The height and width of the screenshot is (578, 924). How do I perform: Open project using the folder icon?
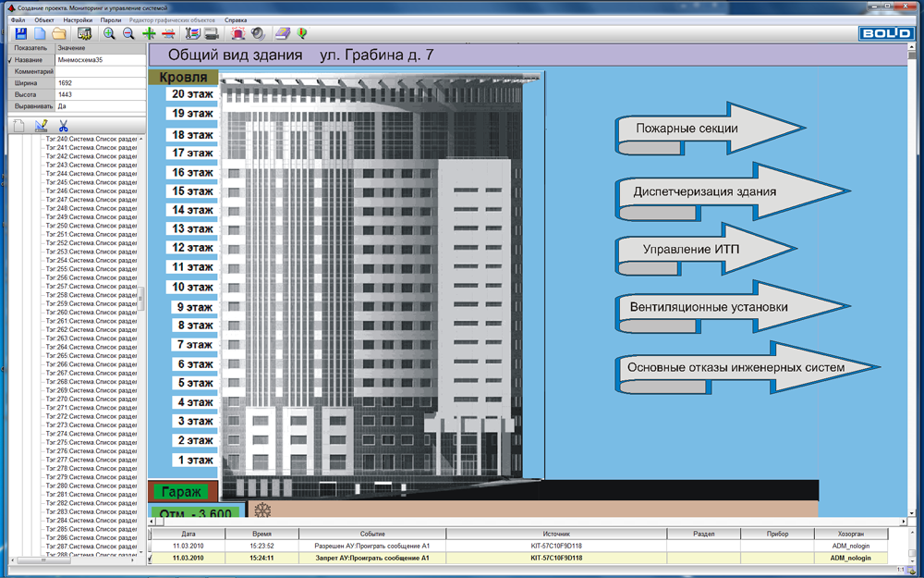(58, 33)
